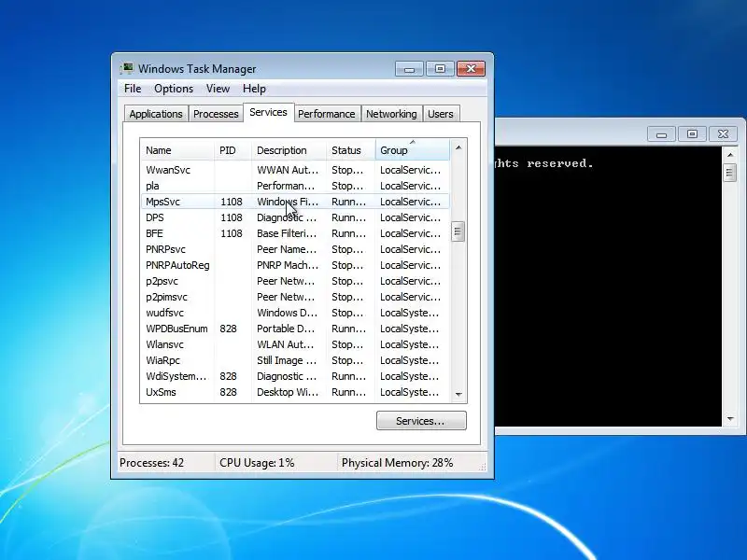
Task: Click command prompt scrollbar down arrow
Action: pos(730,419)
